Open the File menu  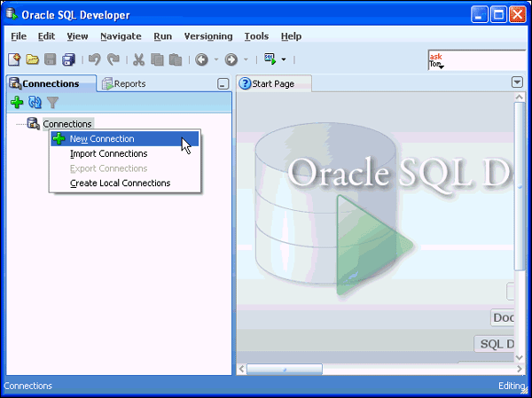pyautogui.click(x=19, y=36)
